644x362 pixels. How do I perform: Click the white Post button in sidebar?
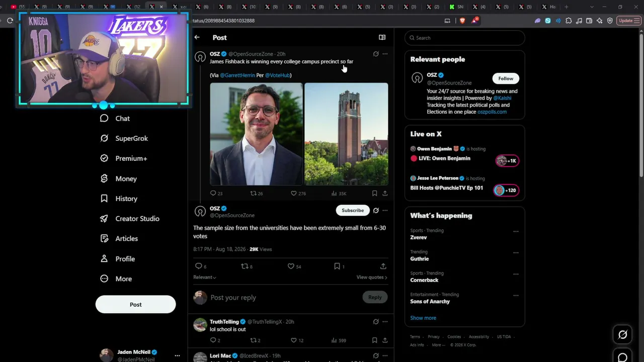[136, 305]
